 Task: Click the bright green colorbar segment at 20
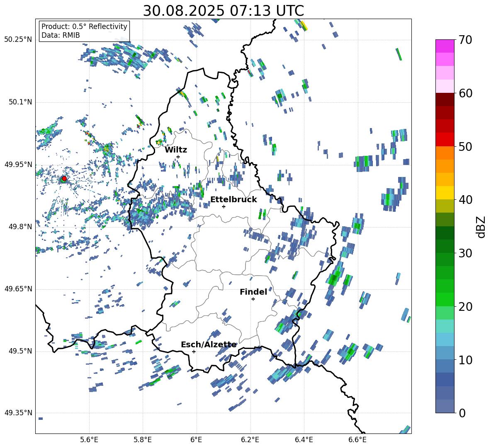pos(445,300)
